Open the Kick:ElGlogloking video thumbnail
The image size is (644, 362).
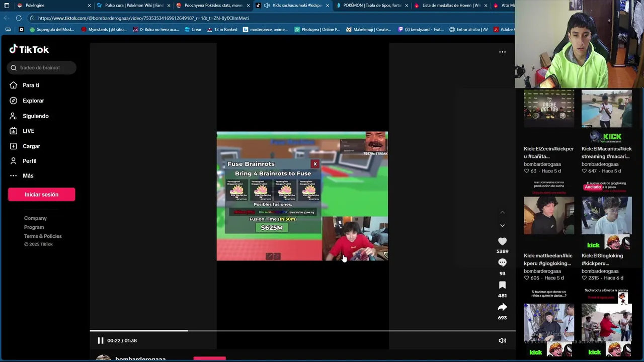tap(607, 215)
